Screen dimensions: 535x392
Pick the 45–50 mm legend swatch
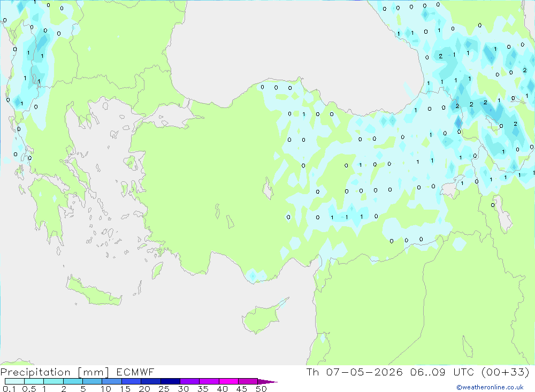pyautogui.click(x=248, y=381)
